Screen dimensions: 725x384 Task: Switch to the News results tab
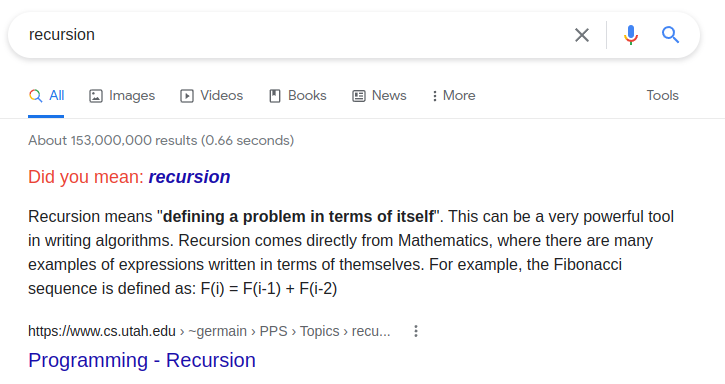pyautogui.click(x=379, y=96)
